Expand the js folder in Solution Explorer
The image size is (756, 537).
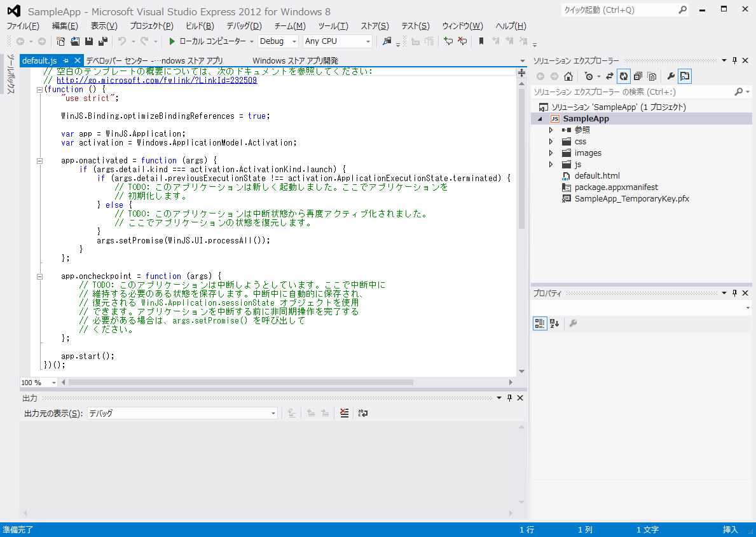tap(551, 165)
